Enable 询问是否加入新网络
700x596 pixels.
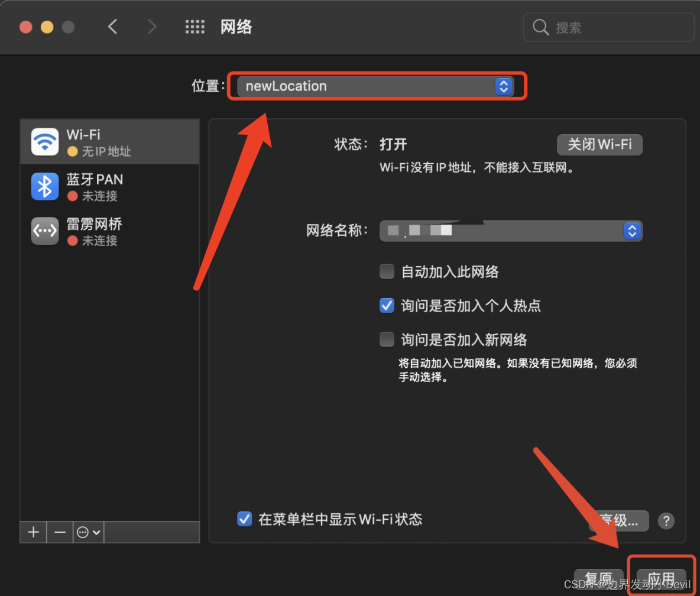pyautogui.click(x=387, y=339)
